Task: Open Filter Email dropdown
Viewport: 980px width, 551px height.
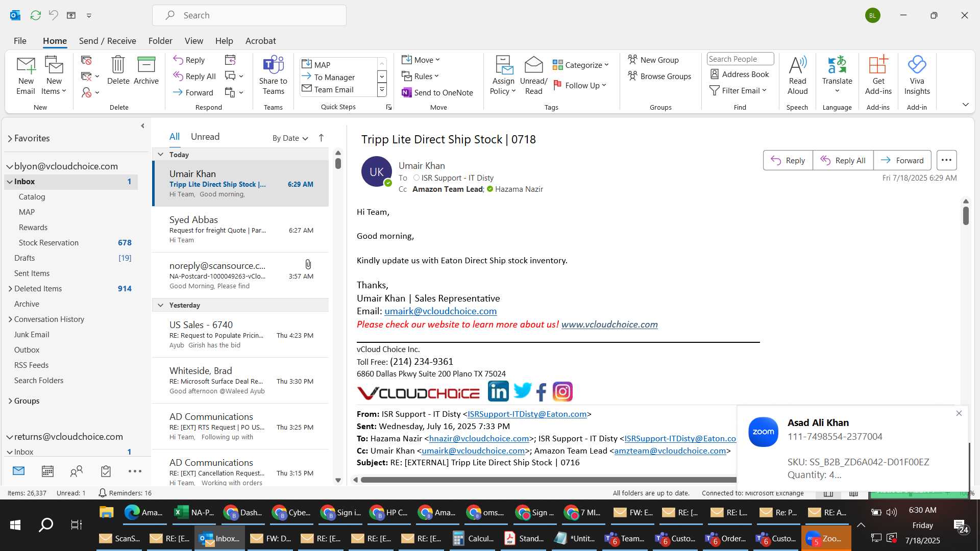Action: (738, 91)
